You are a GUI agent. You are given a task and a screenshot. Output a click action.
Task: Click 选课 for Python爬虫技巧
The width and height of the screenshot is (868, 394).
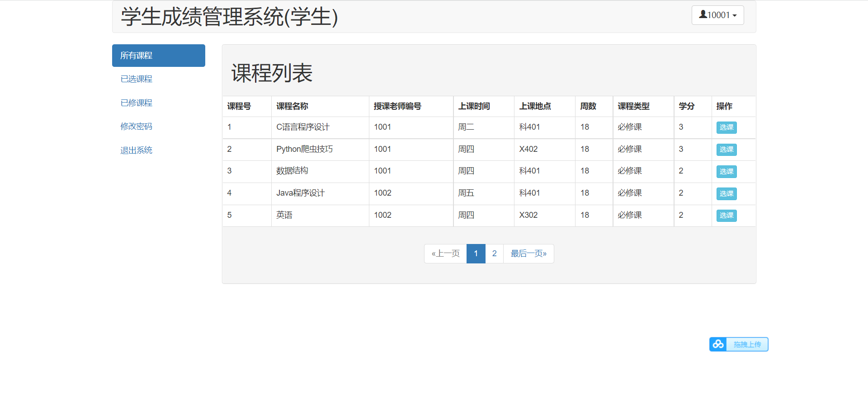point(726,150)
